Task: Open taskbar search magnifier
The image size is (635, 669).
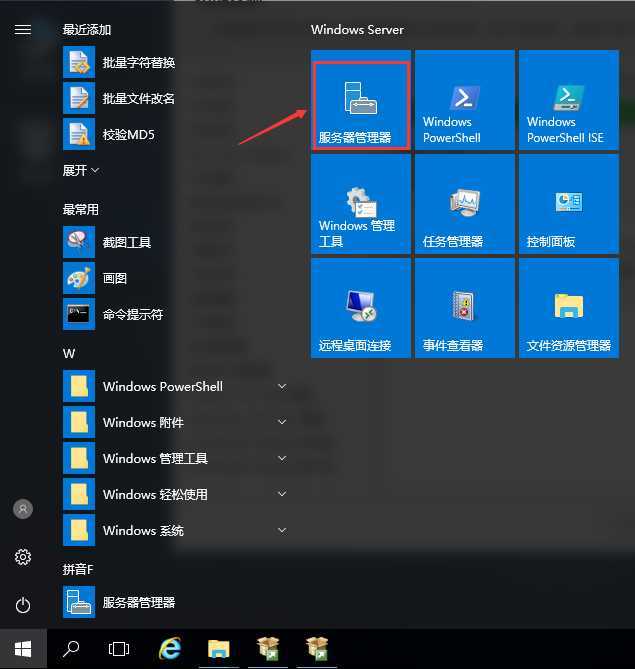Action: pos(71,649)
